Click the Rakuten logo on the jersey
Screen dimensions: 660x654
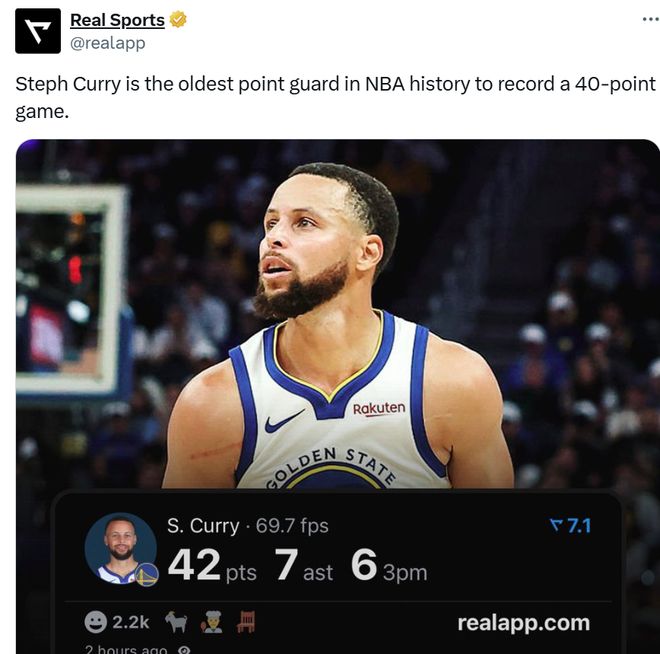pyautogui.click(x=379, y=408)
